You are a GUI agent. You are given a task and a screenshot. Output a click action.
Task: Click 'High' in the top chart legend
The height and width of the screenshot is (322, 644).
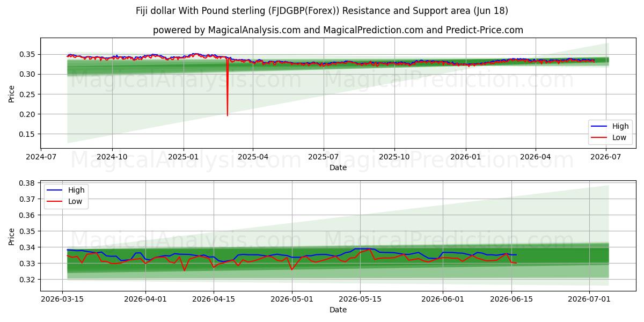point(620,127)
